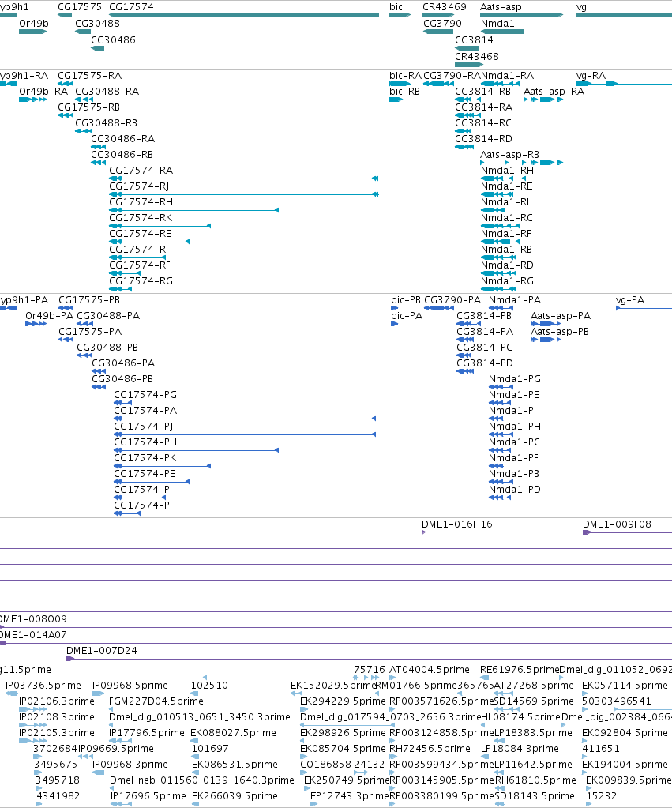Select transcript CG17574-RA
Image resolution: width=672 pixels, height=808 pixels.
pyautogui.click(x=244, y=179)
